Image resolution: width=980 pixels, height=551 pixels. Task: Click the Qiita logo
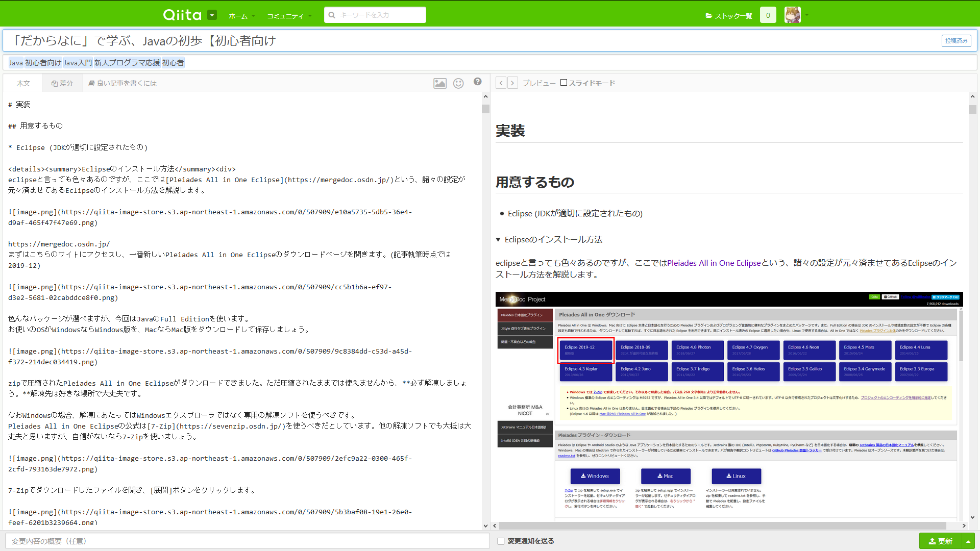point(182,15)
